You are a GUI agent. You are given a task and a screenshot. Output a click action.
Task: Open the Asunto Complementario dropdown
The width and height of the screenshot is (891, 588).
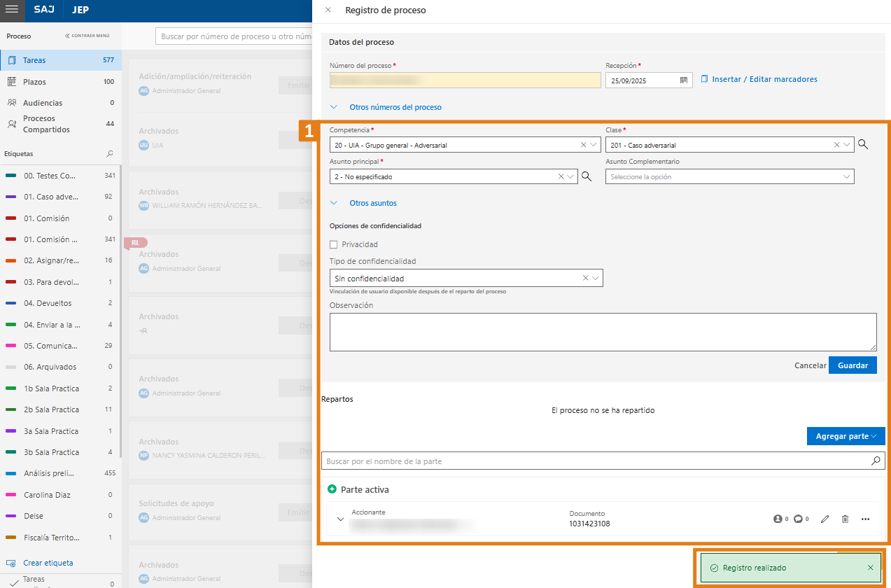click(x=729, y=177)
